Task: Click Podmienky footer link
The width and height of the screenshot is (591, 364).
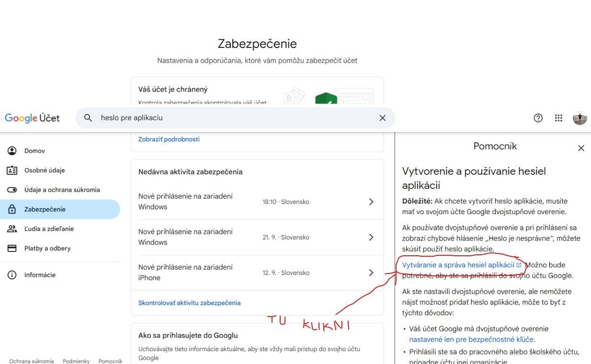Action: point(76,361)
